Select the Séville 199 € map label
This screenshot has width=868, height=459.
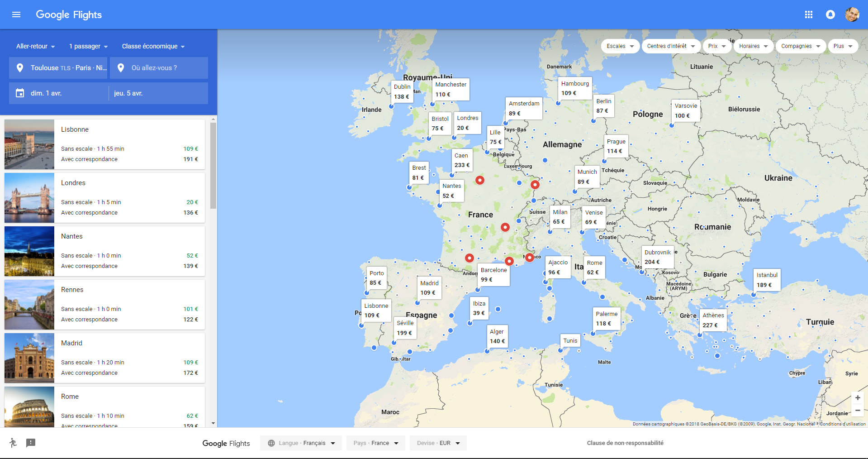click(x=405, y=328)
